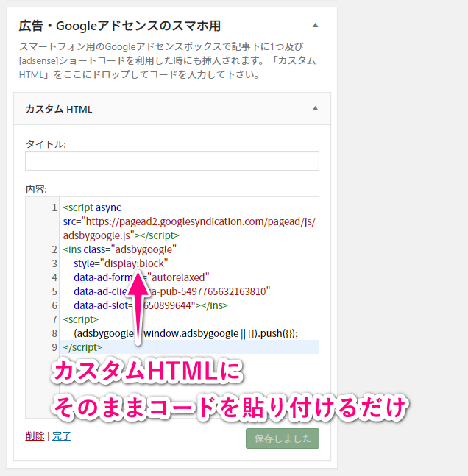Viewport: 468px width, 476px height.
Task: Click the 削除 link to delete the widget
Action: (35, 436)
